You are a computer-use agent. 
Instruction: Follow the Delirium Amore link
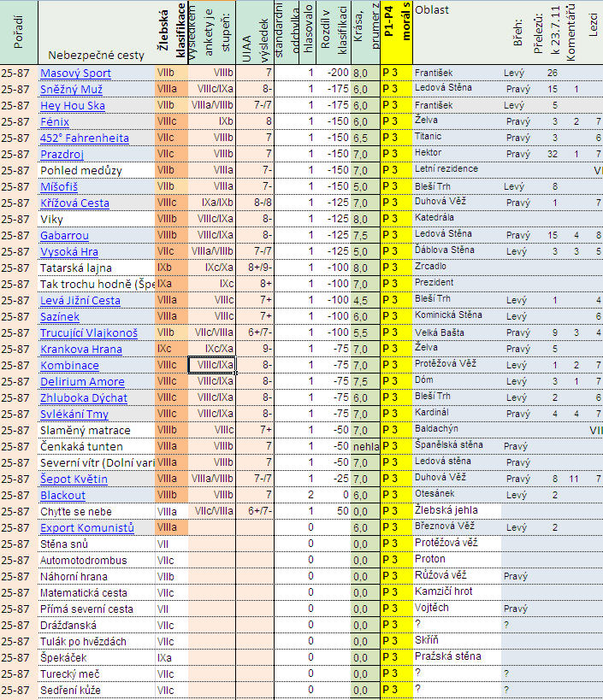pyautogui.click(x=82, y=381)
